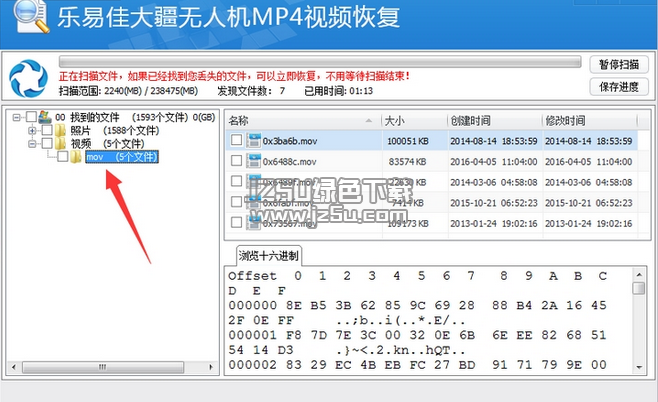Click the hex viewer vertical scrollbar thumb
The width and height of the screenshot is (658, 402).
tap(639, 288)
